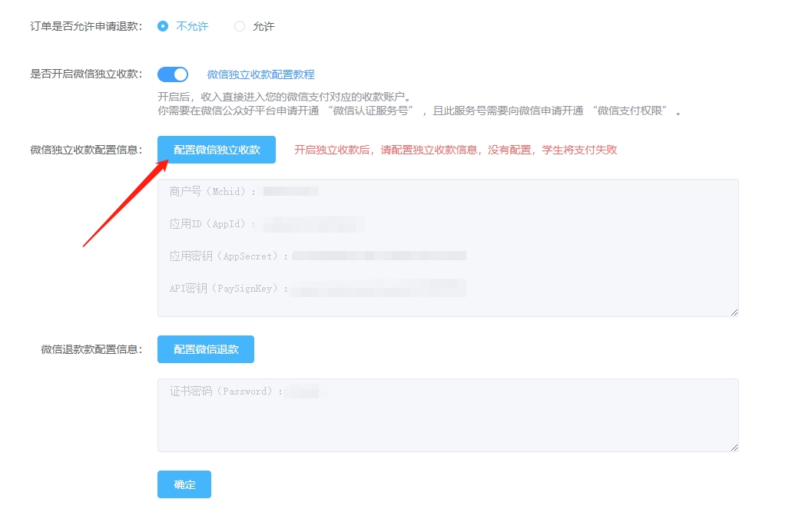This screenshot has width=802, height=532.
Task: Click the 配置微信独立收款 button
Action: coord(217,150)
